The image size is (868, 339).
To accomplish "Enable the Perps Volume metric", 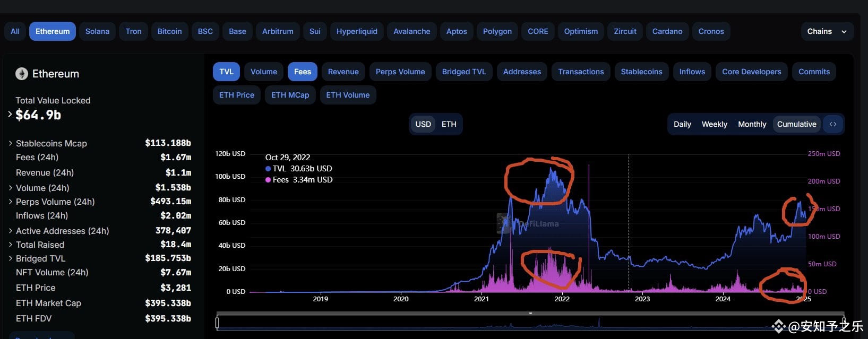I will (x=400, y=72).
